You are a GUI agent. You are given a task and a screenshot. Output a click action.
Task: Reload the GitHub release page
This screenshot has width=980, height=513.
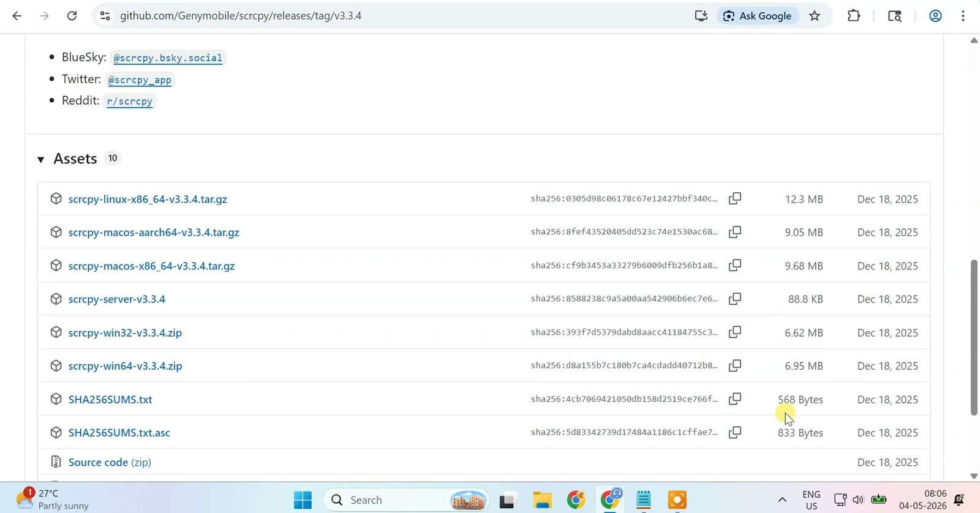coord(72,16)
